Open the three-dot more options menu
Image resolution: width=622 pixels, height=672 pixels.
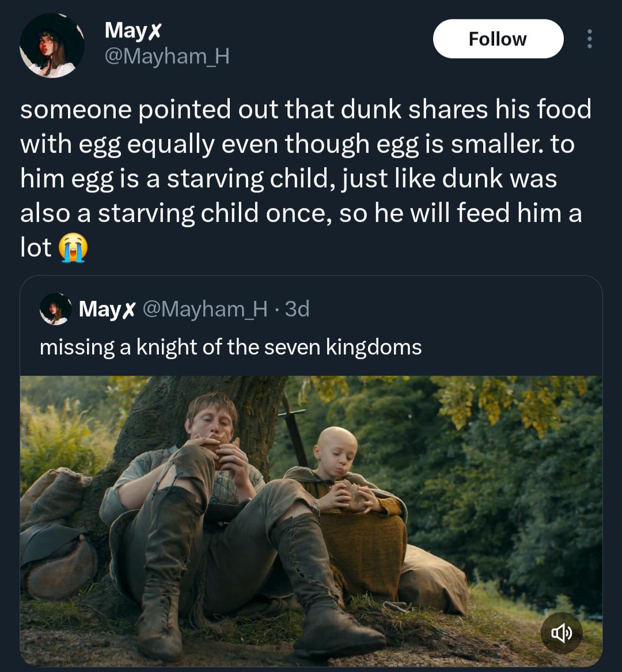click(589, 39)
